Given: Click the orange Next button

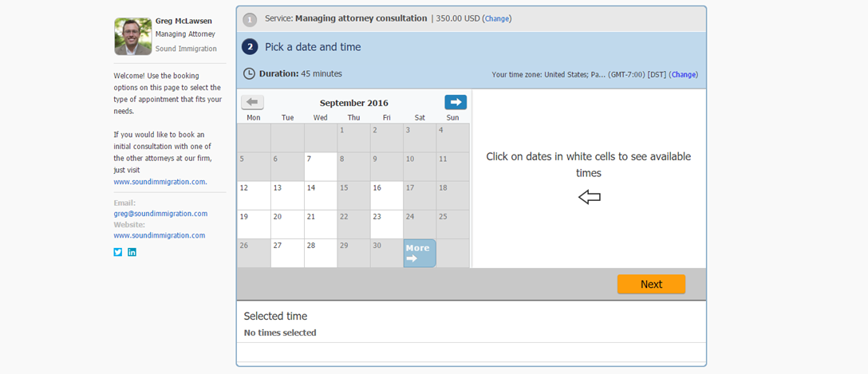Looking at the screenshot, I should click(651, 285).
